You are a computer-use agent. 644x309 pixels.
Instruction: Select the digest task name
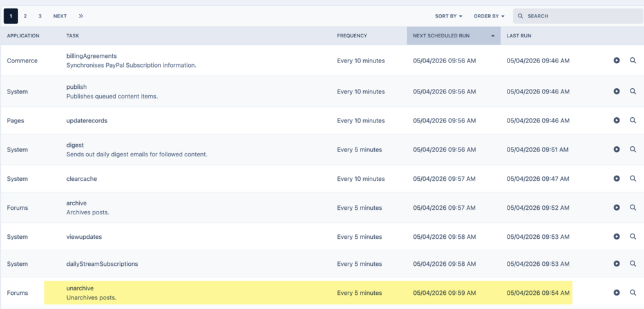[x=75, y=145]
